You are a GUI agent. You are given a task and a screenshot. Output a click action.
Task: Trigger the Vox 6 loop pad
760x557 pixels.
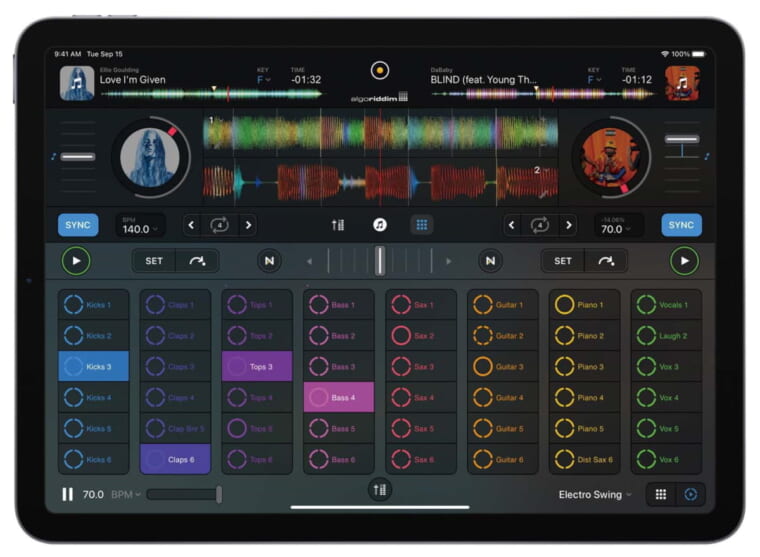(666, 460)
